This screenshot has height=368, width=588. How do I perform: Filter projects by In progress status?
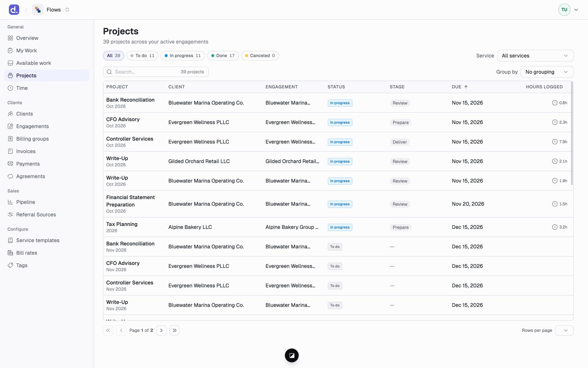tap(183, 56)
